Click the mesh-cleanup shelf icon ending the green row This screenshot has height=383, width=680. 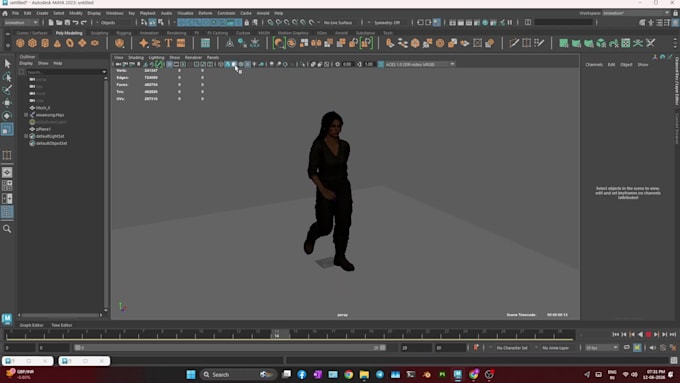[x=651, y=43]
